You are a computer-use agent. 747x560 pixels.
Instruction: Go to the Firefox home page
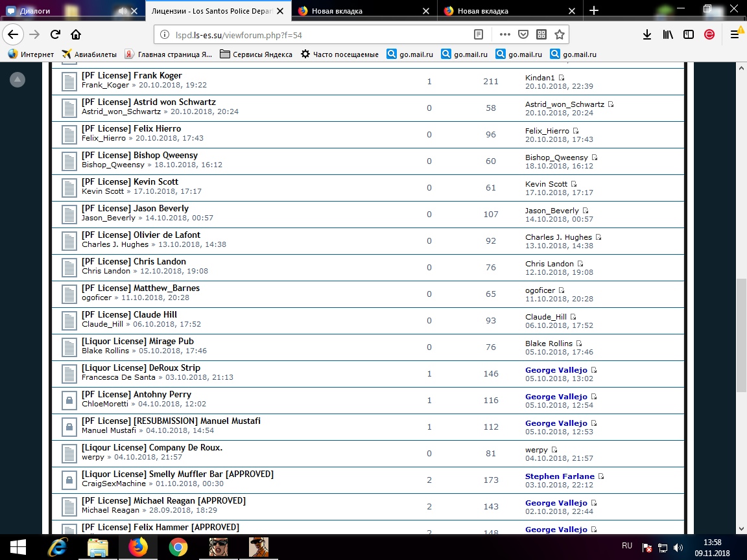[x=76, y=34]
